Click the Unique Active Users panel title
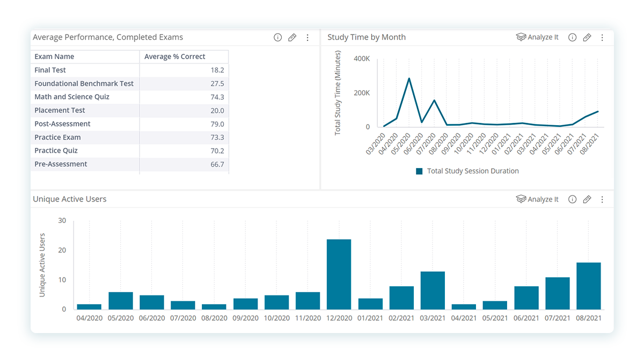Viewport: 644px width, 361px height. click(x=70, y=199)
